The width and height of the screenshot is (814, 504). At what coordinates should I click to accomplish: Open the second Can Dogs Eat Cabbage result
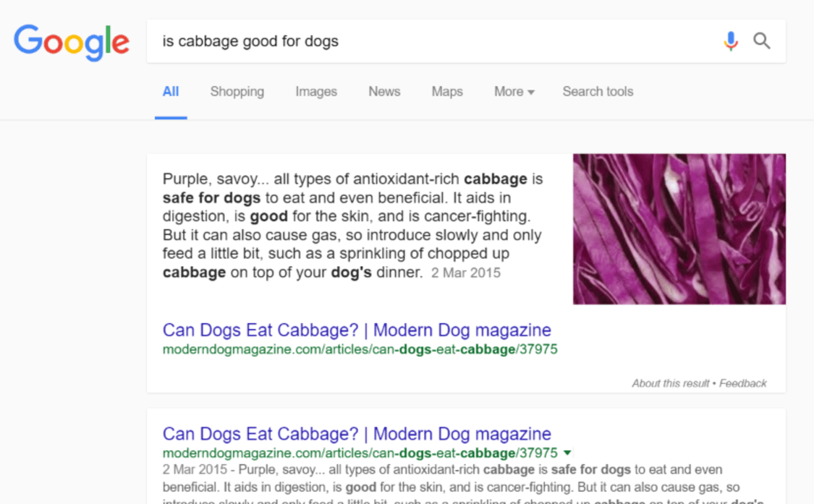tap(356, 433)
